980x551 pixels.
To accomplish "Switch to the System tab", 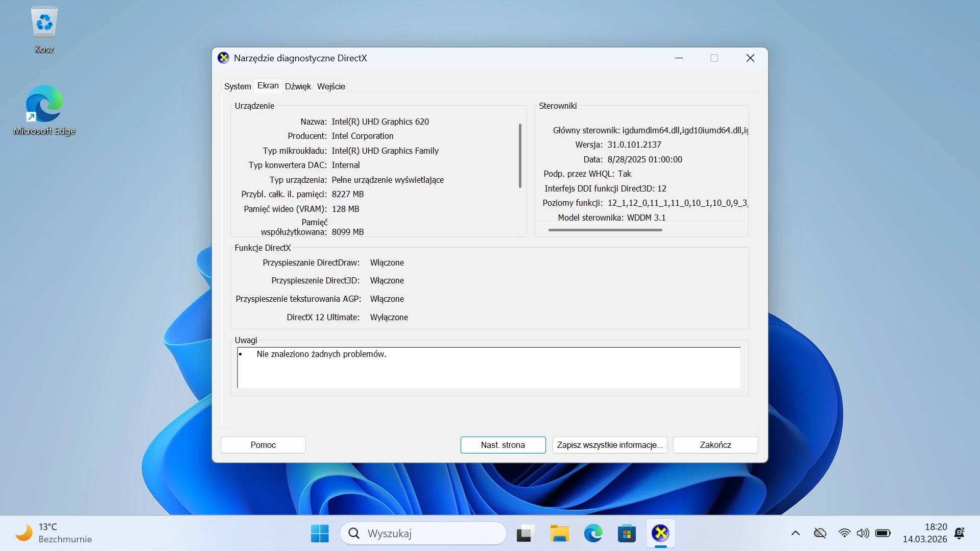I will 237,86.
